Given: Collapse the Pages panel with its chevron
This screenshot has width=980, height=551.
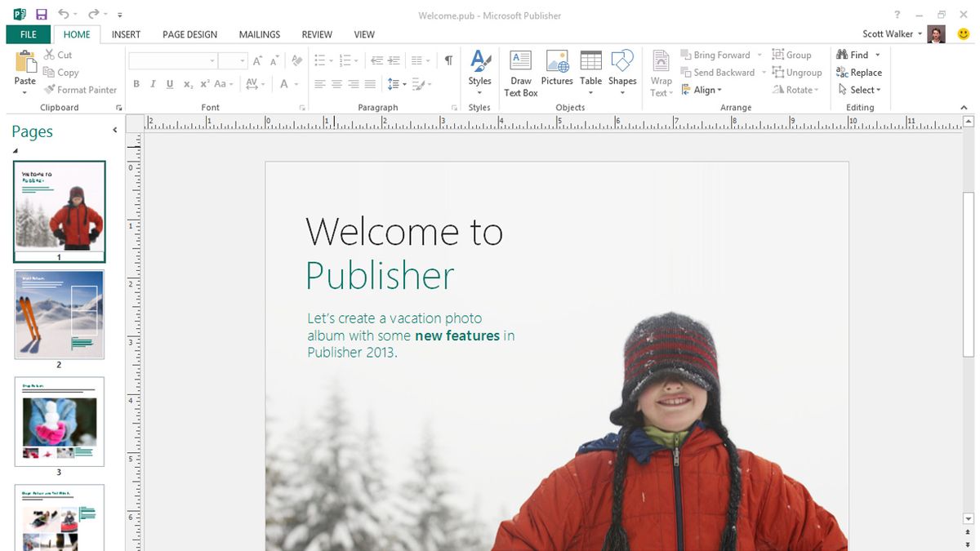Looking at the screenshot, I should click(x=115, y=129).
